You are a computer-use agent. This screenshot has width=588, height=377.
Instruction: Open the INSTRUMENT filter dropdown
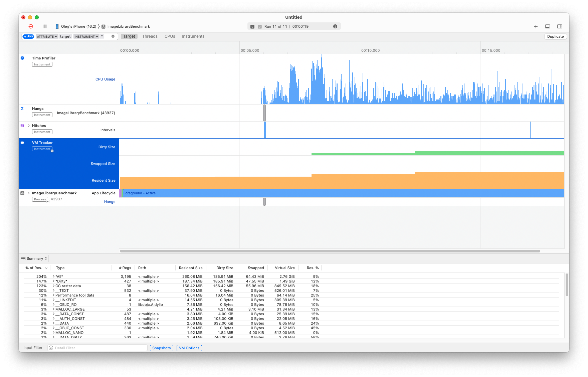(86, 36)
